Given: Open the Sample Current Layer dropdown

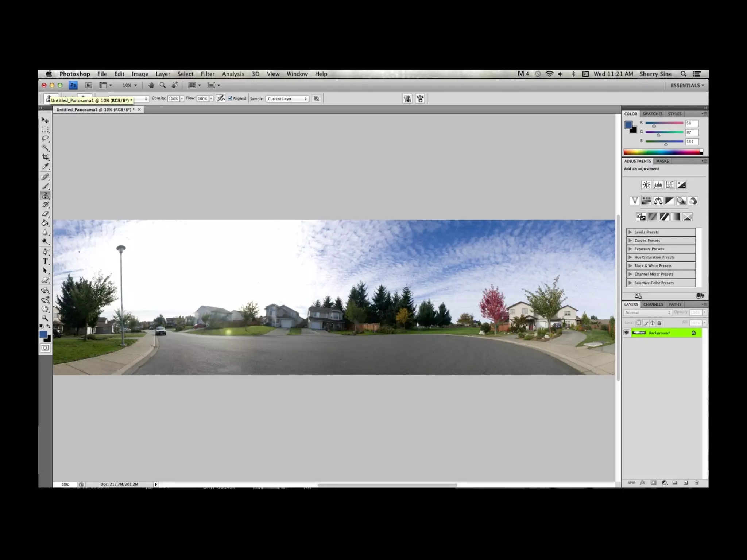Looking at the screenshot, I should (x=287, y=99).
